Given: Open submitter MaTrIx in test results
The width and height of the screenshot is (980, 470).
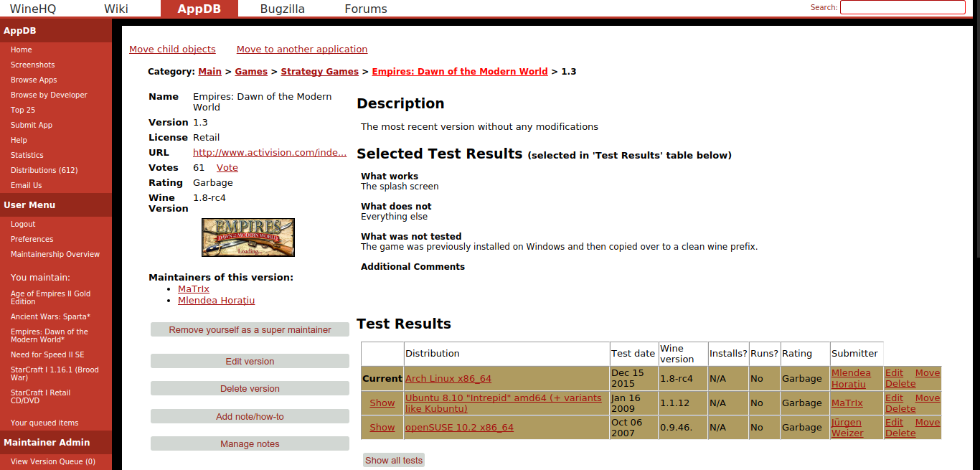Looking at the screenshot, I should [847, 403].
